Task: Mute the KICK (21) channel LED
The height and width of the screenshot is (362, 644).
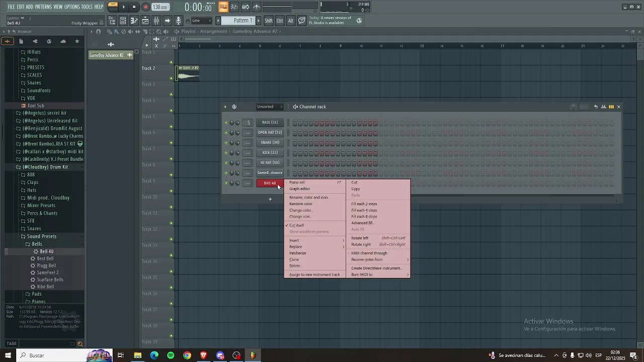Action: (x=226, y=153)
